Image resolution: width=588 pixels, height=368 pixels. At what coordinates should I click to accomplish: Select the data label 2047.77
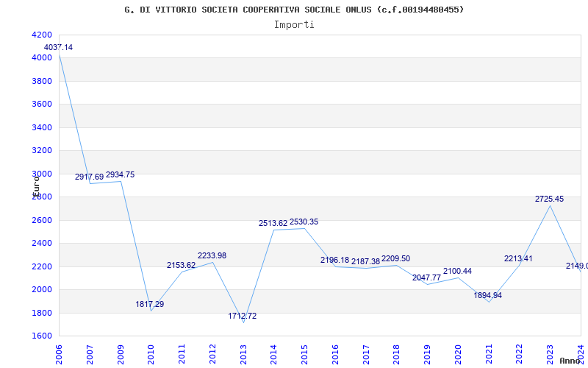(x=426, y=278)
